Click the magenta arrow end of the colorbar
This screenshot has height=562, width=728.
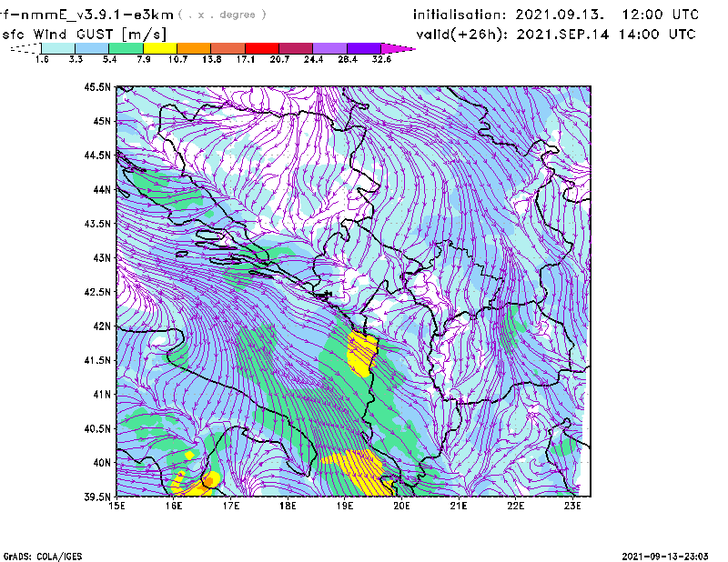396,48
